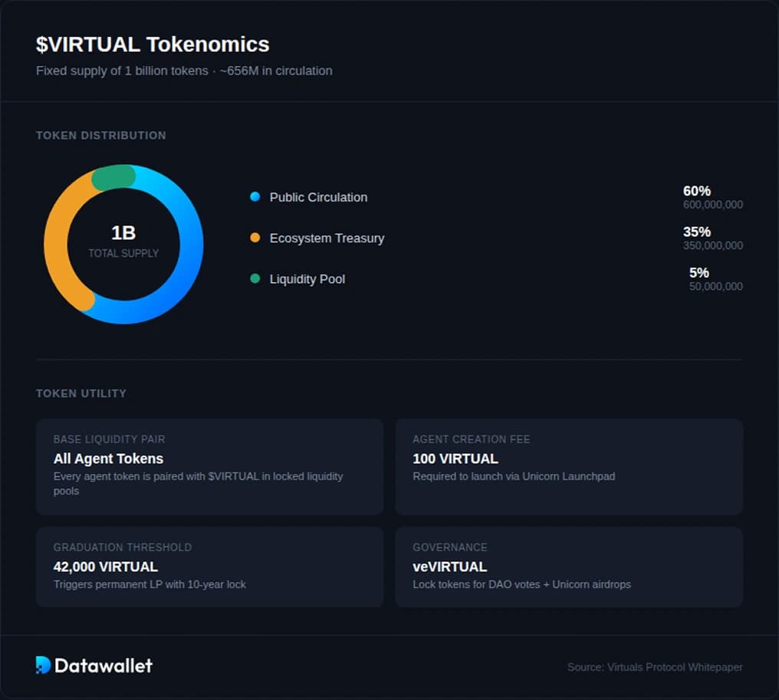This screenshot has width=779, height=700.
Task: Toggle the Liquidity Pool legend entry
Action: pos(307,279)
